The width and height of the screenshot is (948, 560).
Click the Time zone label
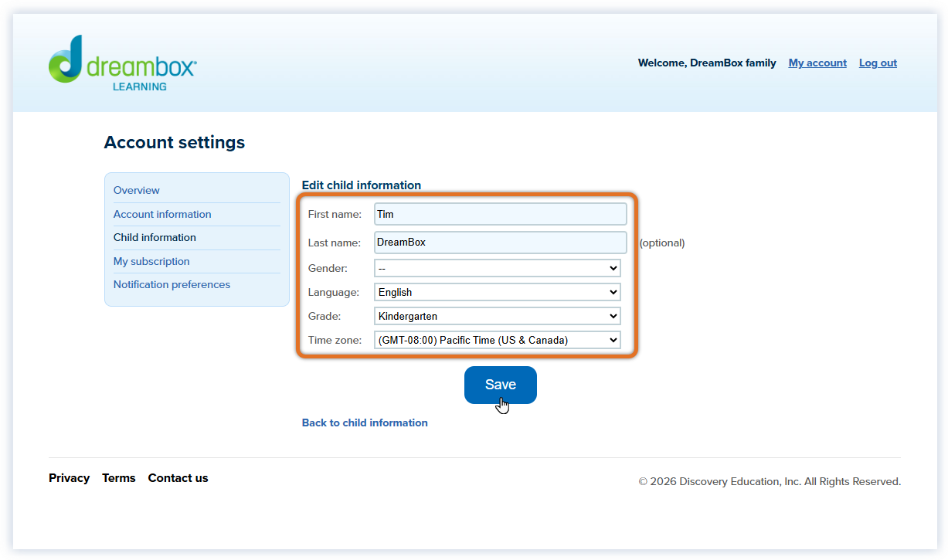tap(334, 340)
